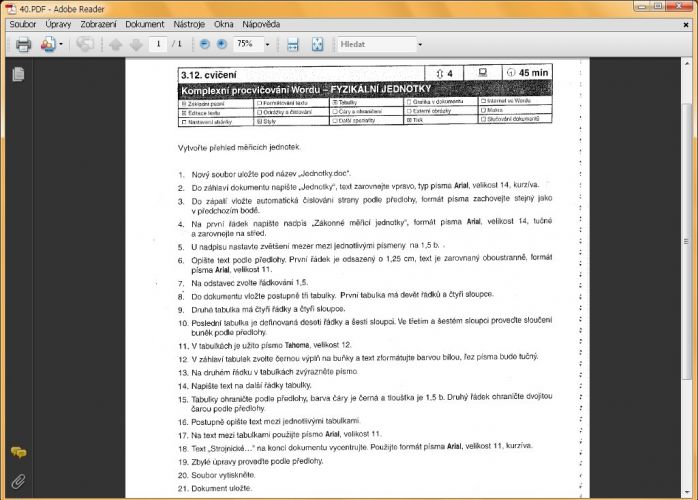Click step 7 "Na odstavec zvolte řádkování 1,5"
Image resolution: width=698 pixels, height=500 pixels.
tap(249, 283)
